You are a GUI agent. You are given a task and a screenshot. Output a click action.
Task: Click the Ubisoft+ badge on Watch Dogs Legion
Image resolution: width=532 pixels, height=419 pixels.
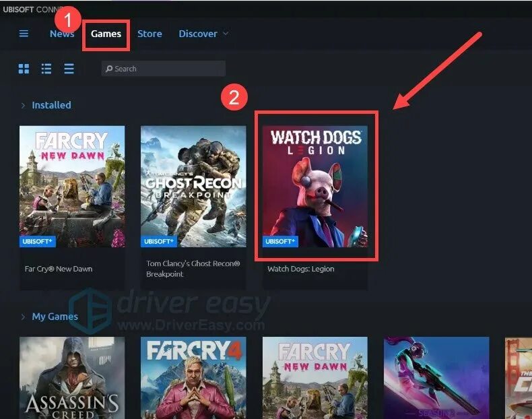point(280,242)
